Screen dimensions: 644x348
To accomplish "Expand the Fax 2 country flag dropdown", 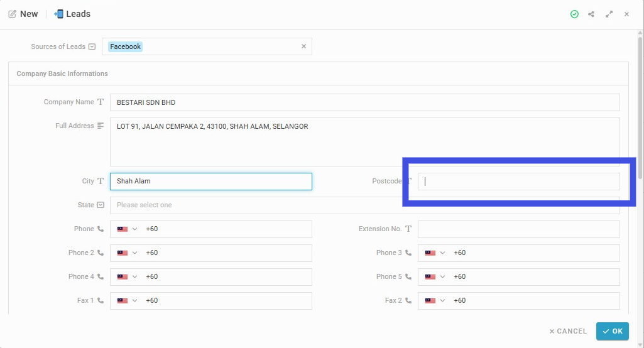I will [435, 300].
